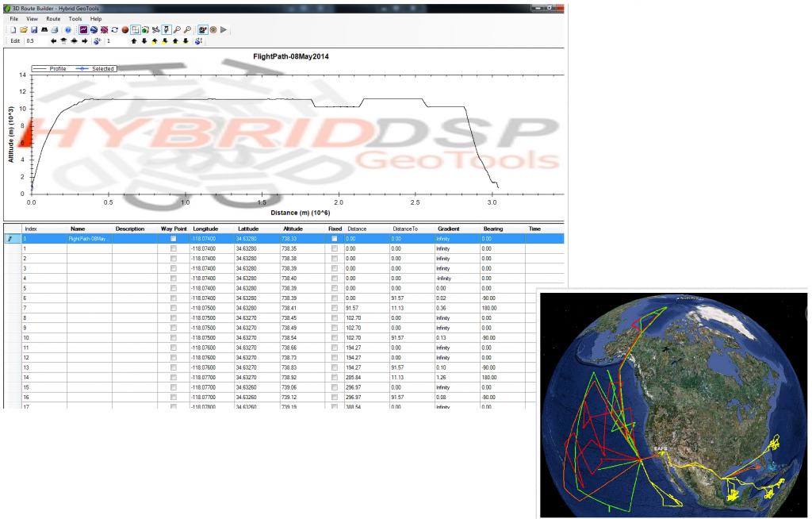The height and width of the screenshot is (519, 812).
Task: Click the left magnifier zoom icon
Action: coord(177,30)
